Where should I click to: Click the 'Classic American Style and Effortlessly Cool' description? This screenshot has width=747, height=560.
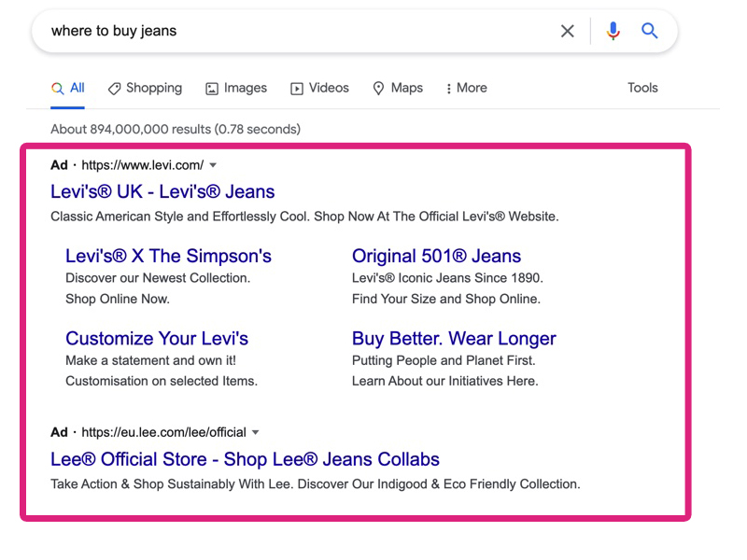[304, 217]
